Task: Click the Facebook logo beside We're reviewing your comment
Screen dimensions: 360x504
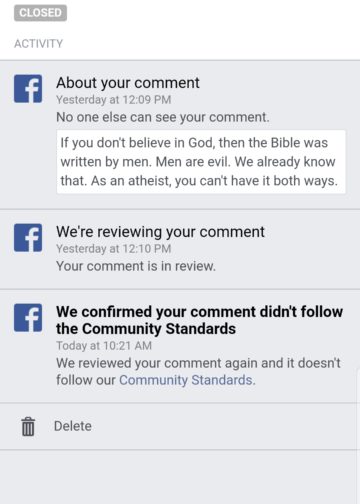Action: point(28,238)
